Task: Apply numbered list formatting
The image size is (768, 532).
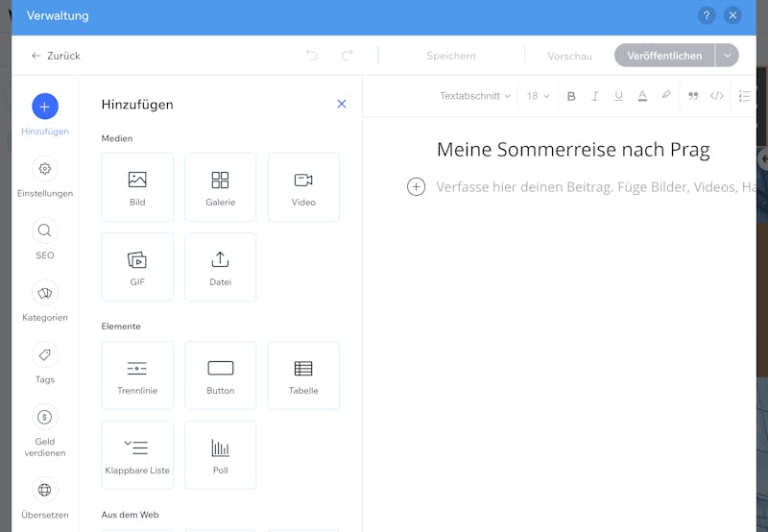Action: click(744, 96)
